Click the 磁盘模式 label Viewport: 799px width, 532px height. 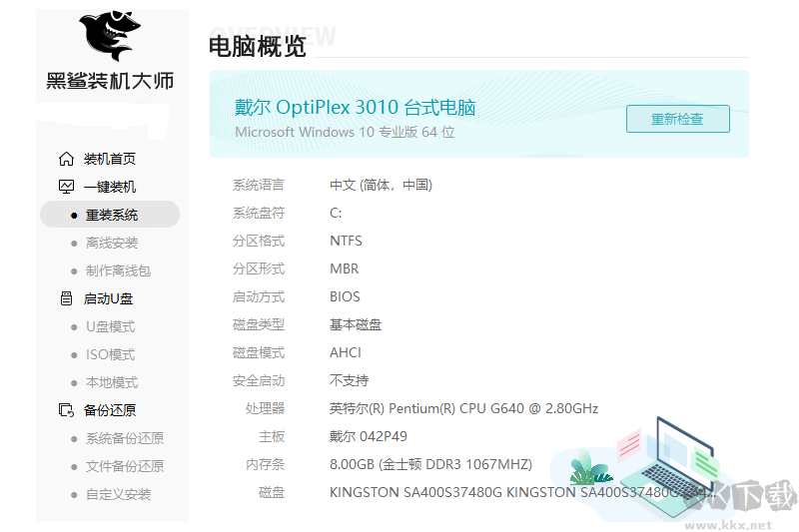259,352
